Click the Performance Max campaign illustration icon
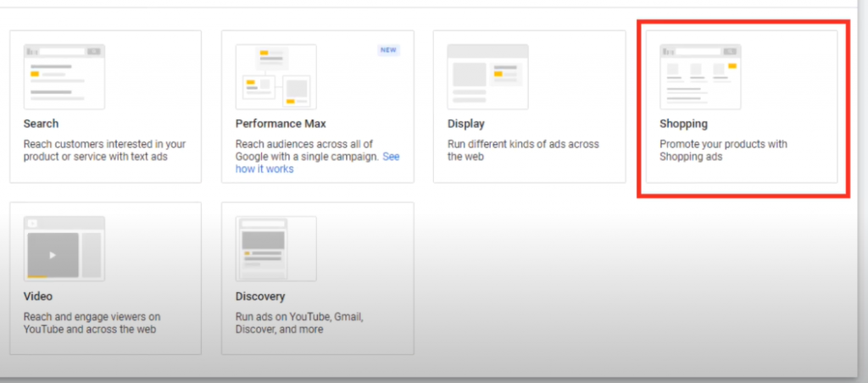Viewport: 868px width, 383px height. tap(275, 76)
